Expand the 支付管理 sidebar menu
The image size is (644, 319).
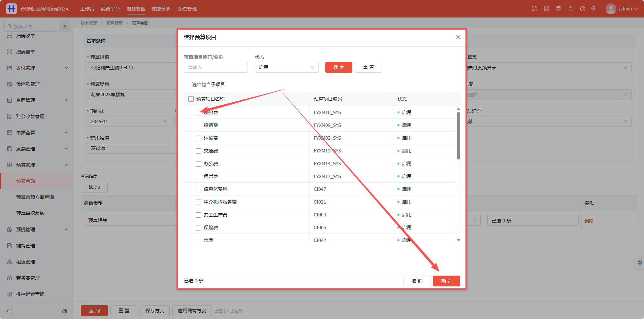[x=66, y=68]
